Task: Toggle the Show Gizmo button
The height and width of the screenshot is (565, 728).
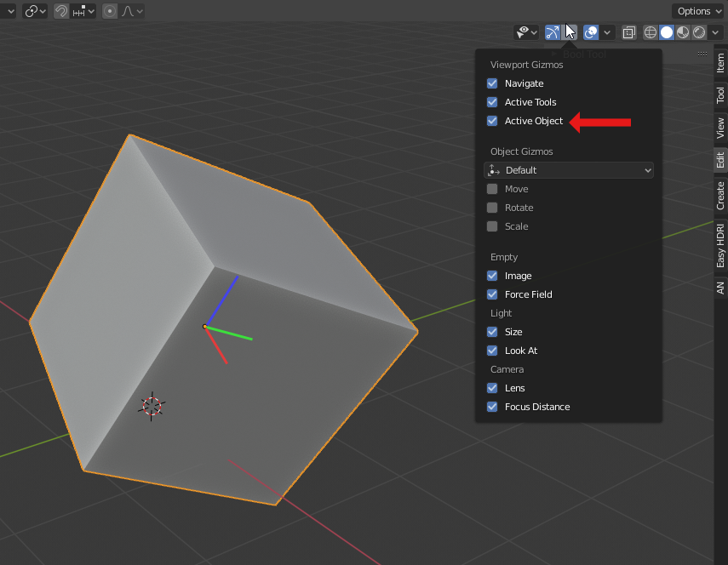Action: 552,32
